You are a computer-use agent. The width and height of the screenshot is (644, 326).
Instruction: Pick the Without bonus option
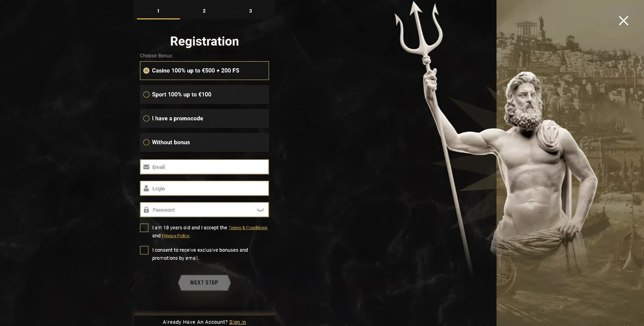click(204, 142)
